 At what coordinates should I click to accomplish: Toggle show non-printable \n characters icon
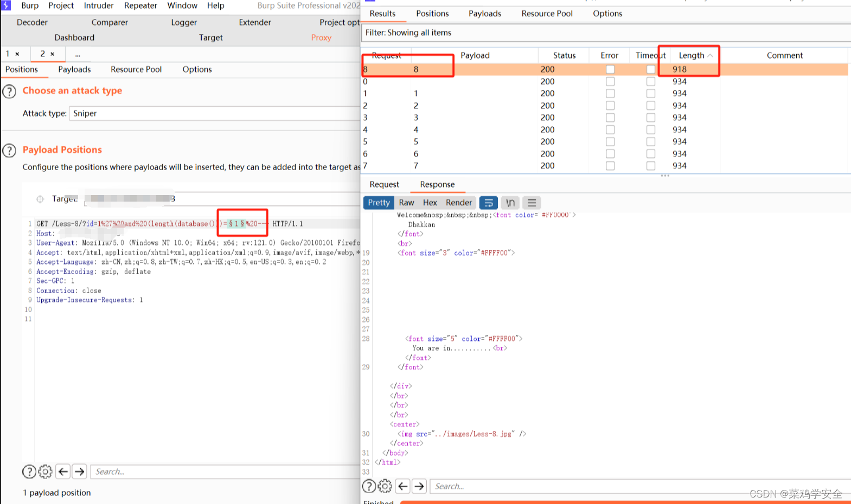click(510, 203)
